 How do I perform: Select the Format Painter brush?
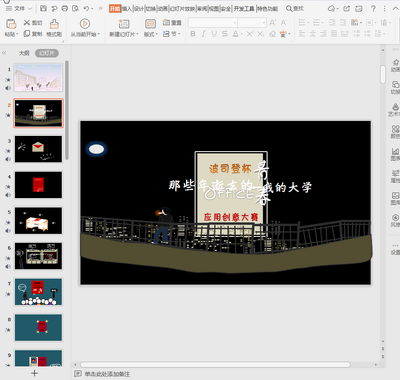point(54,24)
